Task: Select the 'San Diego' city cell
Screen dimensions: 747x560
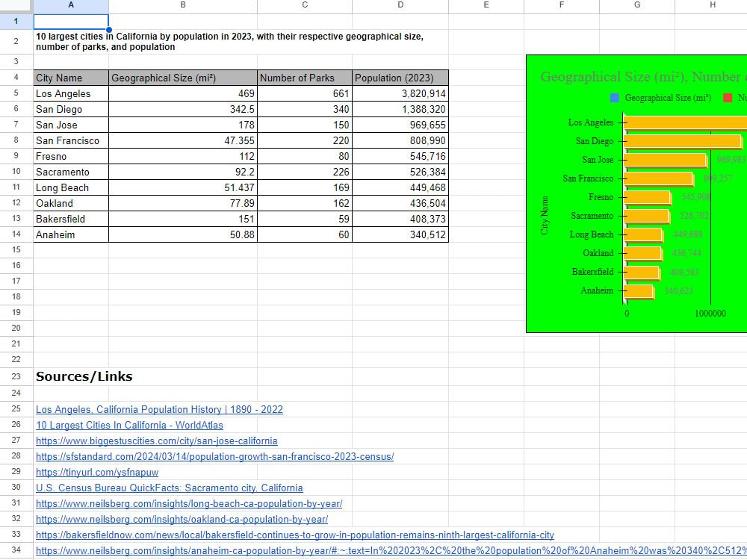Action: [71, 110]
